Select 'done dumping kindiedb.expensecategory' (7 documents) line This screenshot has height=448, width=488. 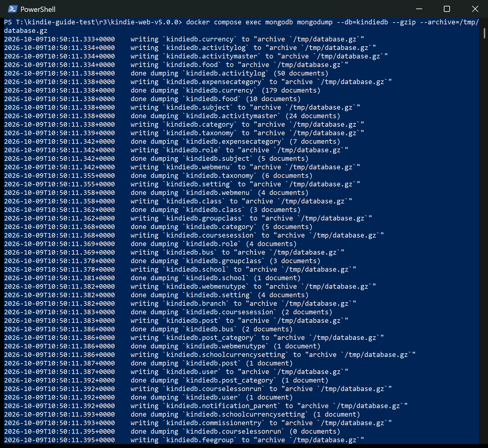[x=172, y=142]
